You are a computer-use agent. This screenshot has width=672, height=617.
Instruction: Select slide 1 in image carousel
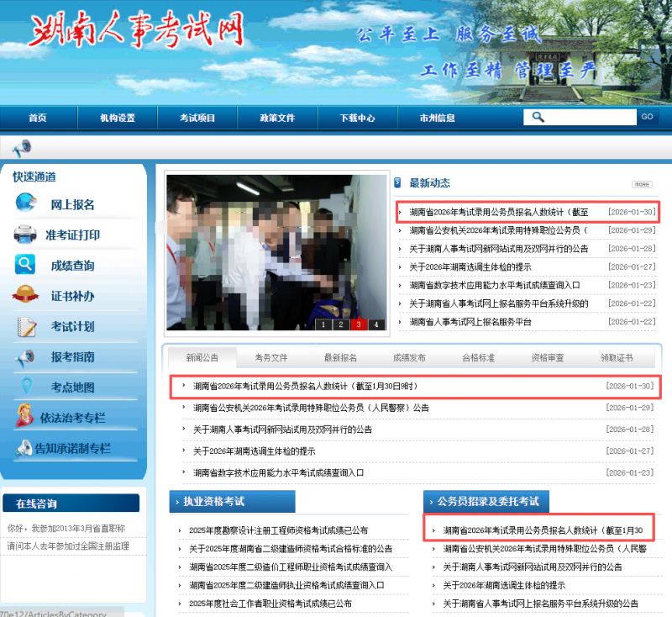tap(323, 324)
